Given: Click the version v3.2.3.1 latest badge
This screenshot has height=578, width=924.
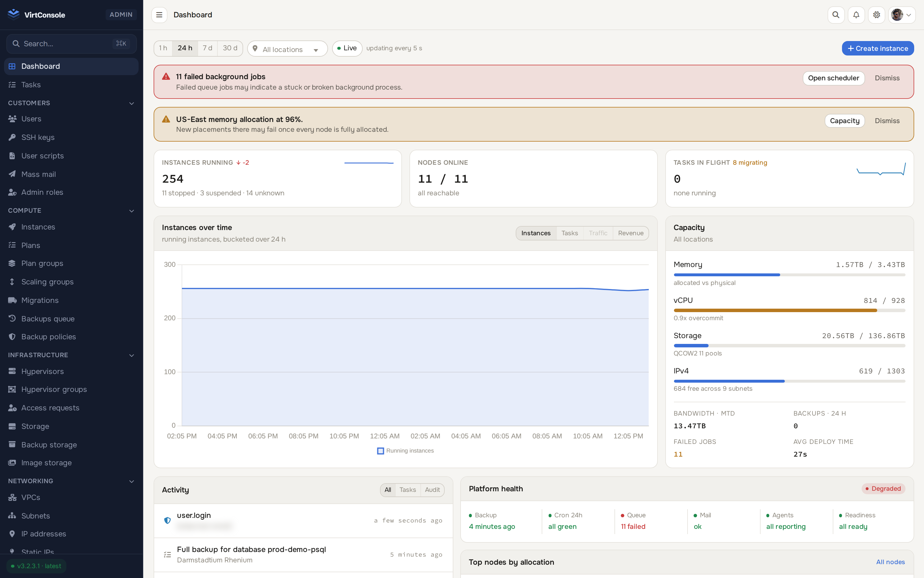Looking at the screenshot, I should (36, 566).
